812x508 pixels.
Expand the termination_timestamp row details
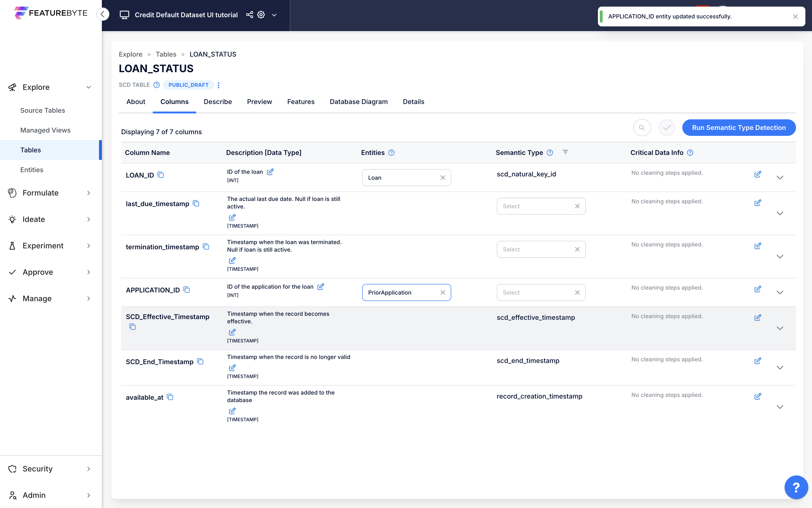780,256
